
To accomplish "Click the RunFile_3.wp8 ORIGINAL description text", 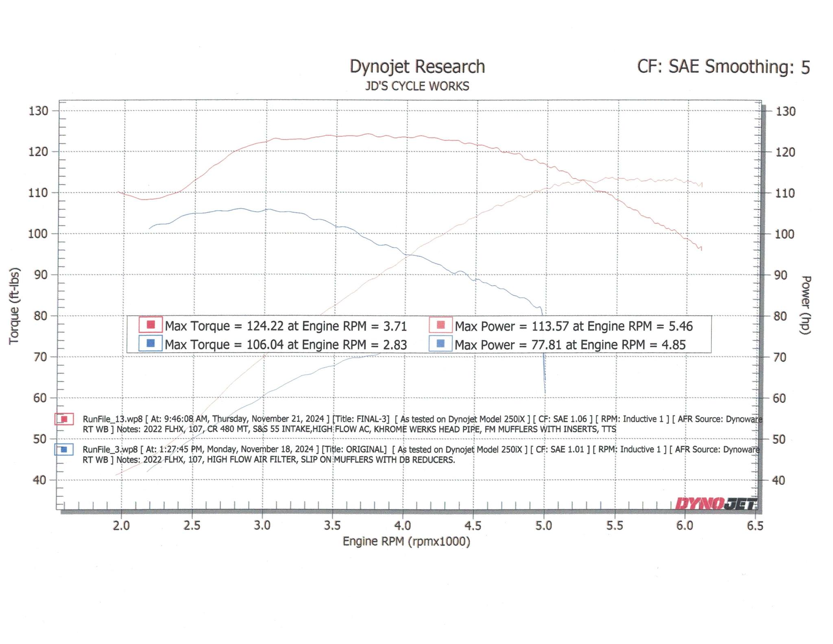I will [421, 454].
